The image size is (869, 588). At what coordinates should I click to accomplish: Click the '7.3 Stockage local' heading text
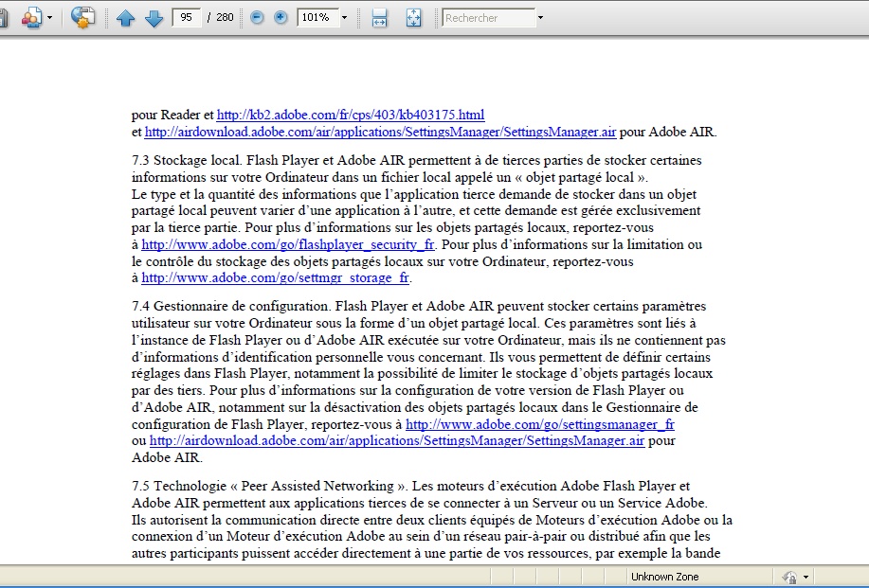click(187, 161)
